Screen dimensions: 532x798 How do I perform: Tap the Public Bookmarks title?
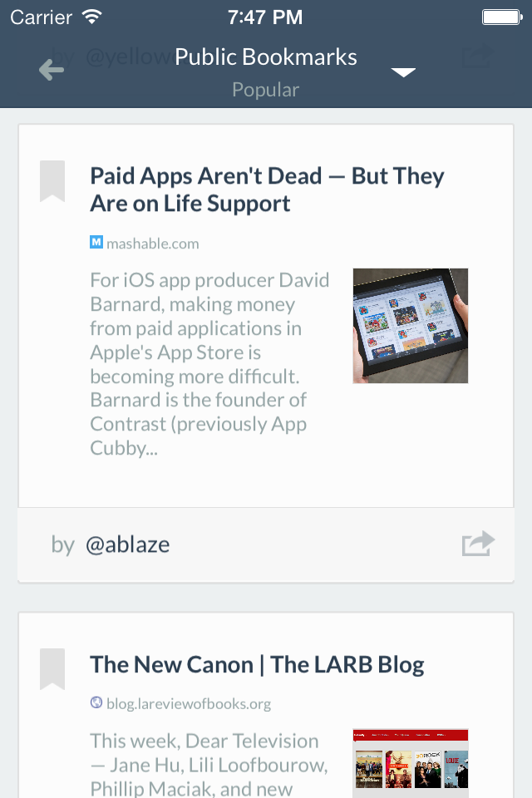coord(265,57)
